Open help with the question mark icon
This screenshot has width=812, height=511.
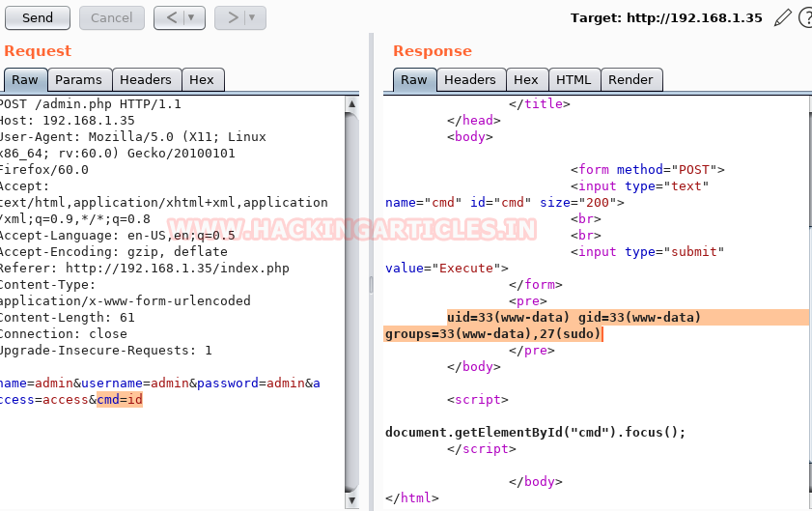(x=806, y=17)
